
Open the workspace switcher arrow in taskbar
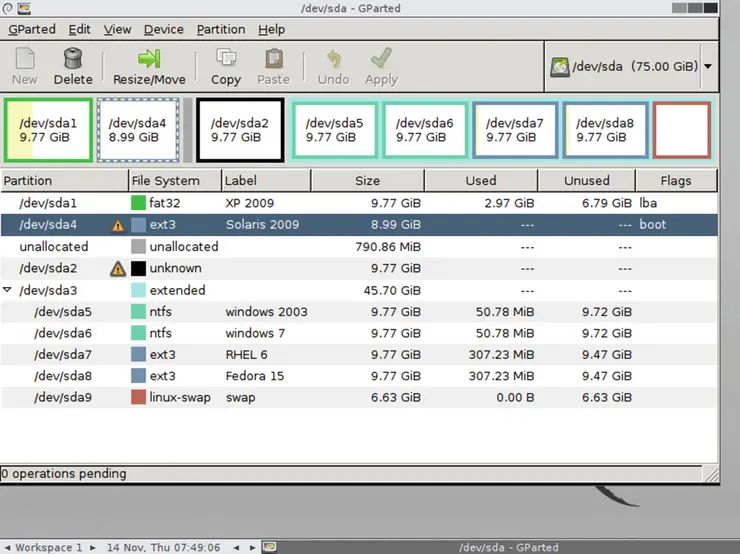click(x=94, y=547)
